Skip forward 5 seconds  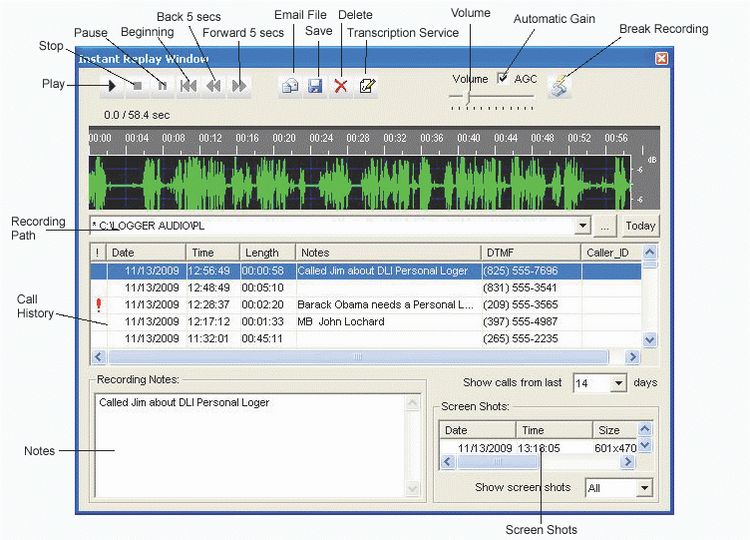(238, 86)
